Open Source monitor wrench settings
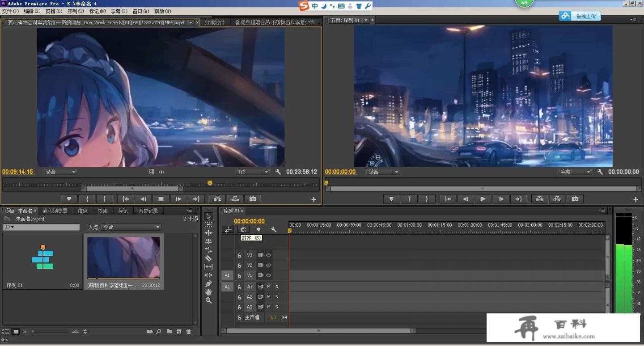 pos(278,172)
